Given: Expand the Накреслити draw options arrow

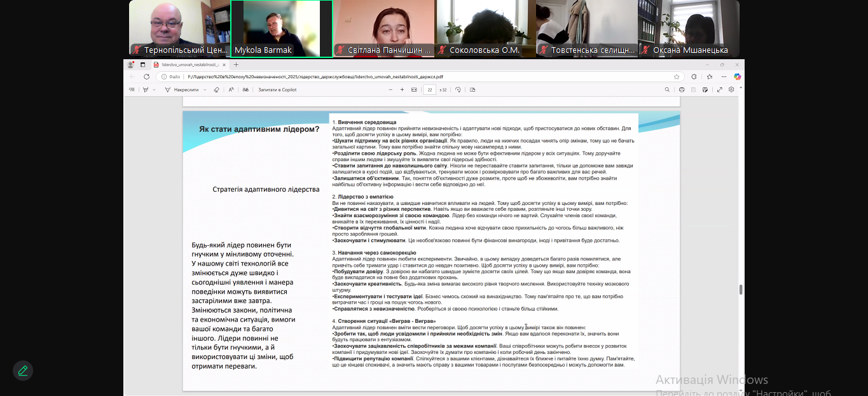Looking at the screenshot, I should (205, 90).
